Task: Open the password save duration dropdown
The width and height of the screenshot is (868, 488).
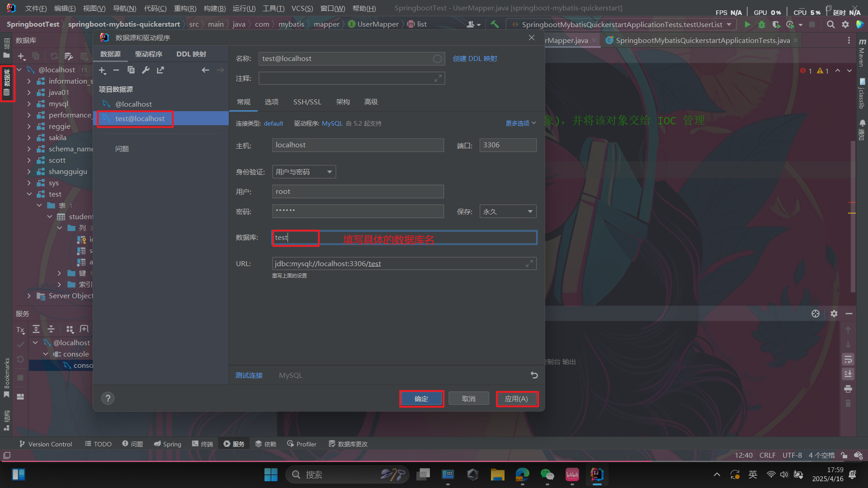Action: [508, 211]
